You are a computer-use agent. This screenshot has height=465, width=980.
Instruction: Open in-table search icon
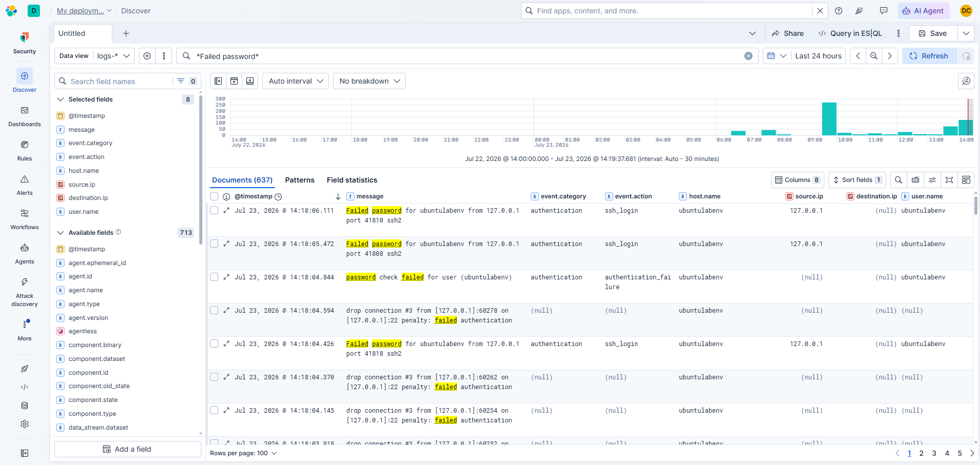point(899,180)
